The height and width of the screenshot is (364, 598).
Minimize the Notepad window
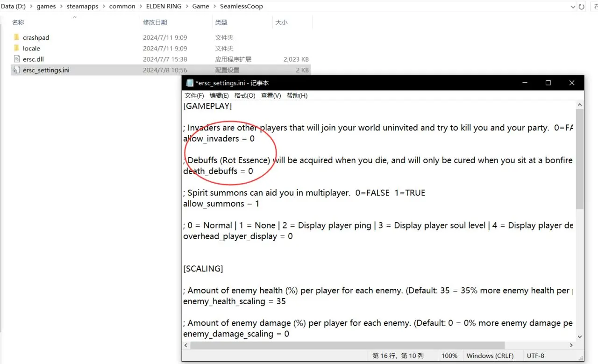525,83
